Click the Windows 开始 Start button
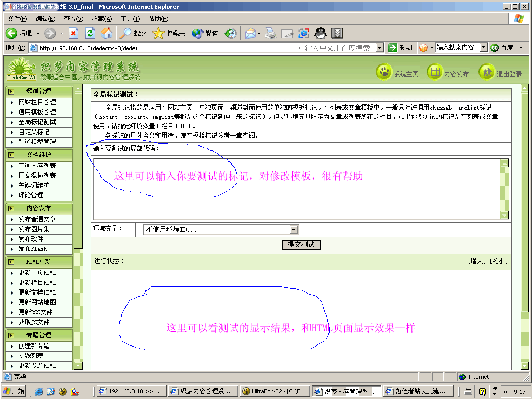This screenshot has height=399, width=532. pyautogui.click(x=14, y=391)
